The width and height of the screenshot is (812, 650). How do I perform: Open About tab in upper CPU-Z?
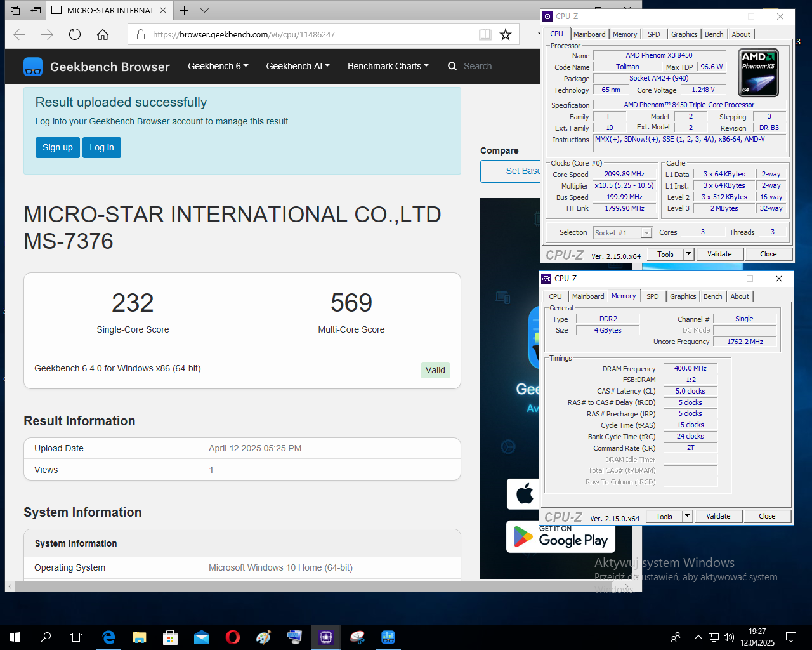pyautogui.click(x=741, y=34)
